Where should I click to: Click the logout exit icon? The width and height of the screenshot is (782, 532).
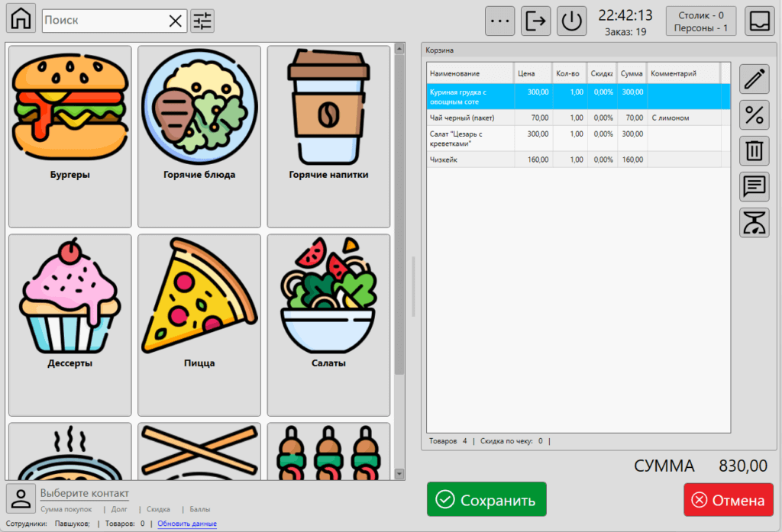[536, 21]
